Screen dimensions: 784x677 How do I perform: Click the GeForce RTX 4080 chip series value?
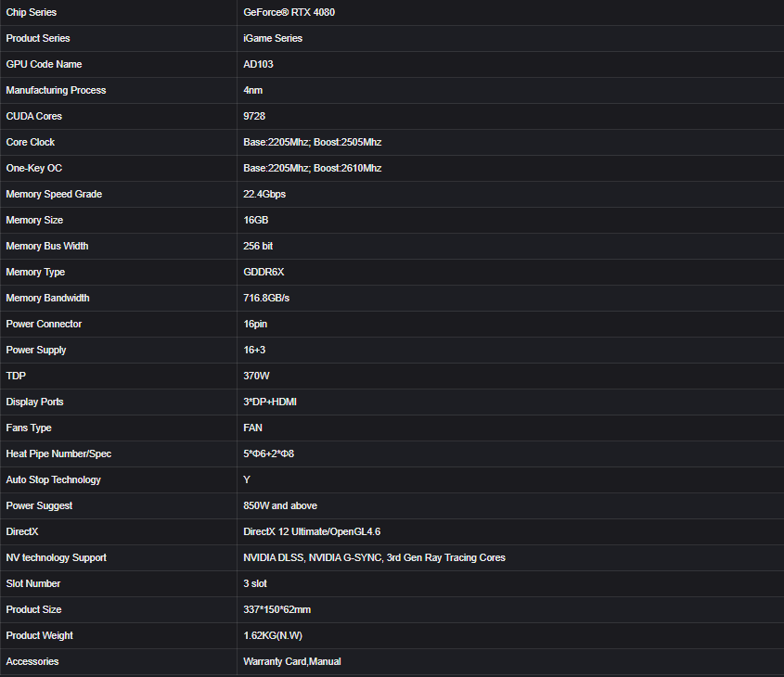point(289,13)
